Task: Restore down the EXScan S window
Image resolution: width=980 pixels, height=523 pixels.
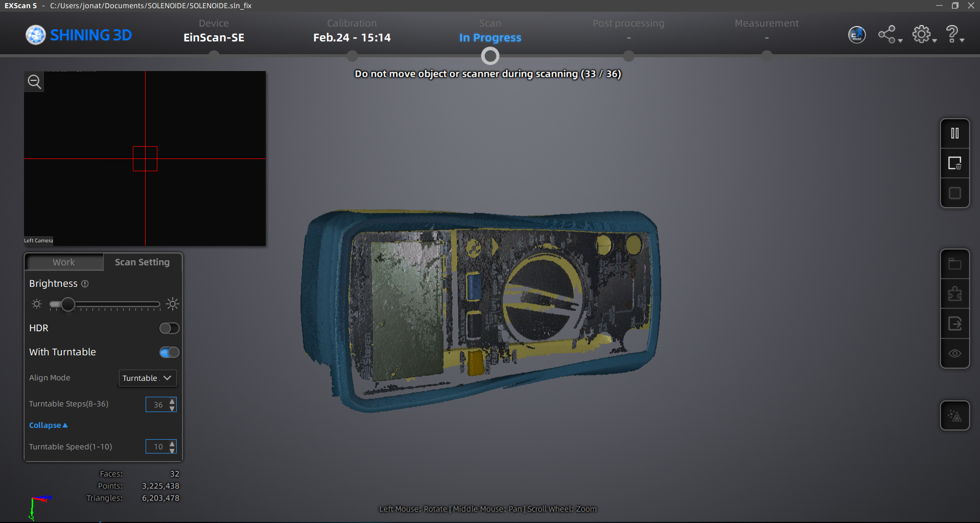Action: [x=955, y=6]
